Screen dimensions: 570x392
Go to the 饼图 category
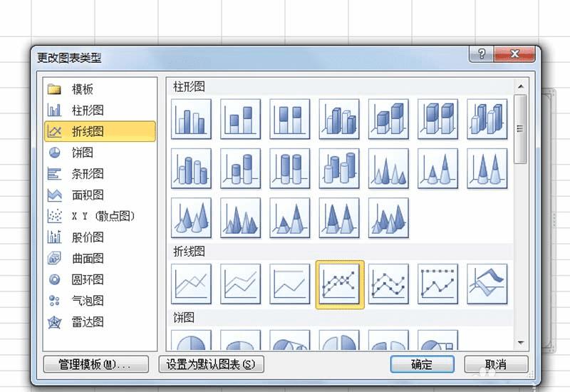click(x=100, y=153)
